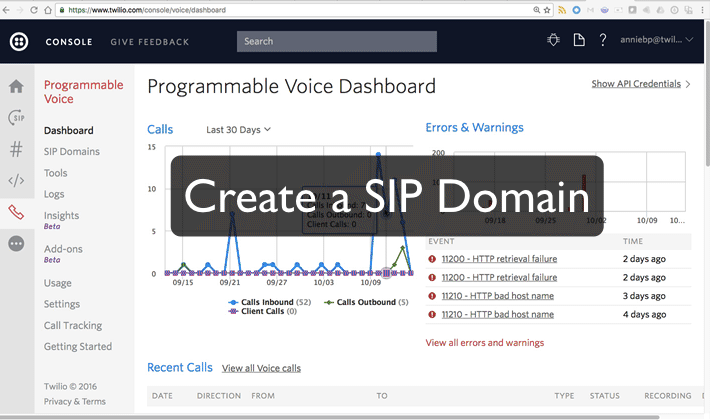Open the Home sidebar icon
This screenshot has width=710, height=420.
(16, 86)
